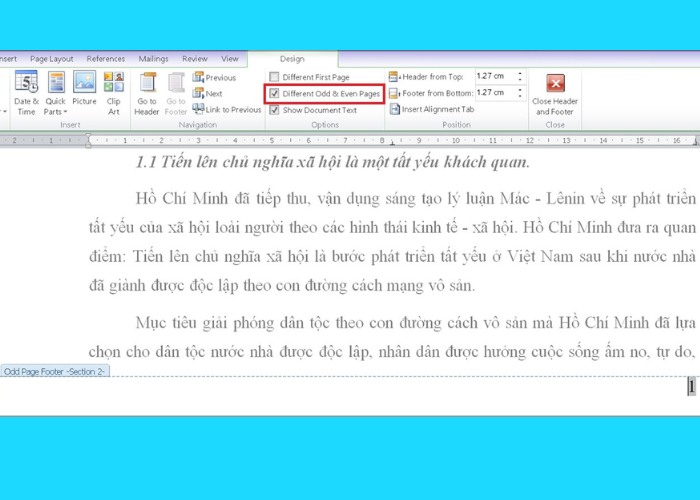Edit Footer from Bottom value field
The image size is (700, 500).
[495, 93]
